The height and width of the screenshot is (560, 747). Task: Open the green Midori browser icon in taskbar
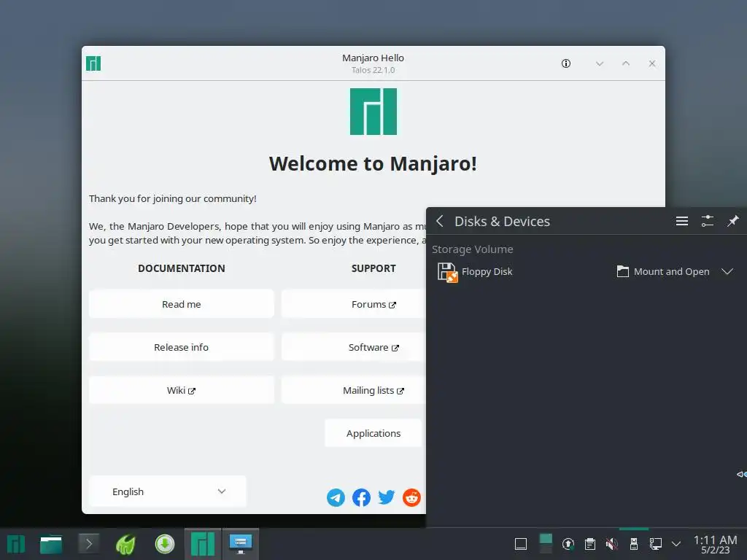point(125,544)
